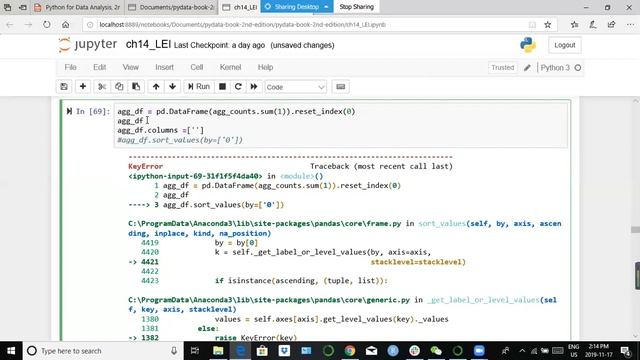The width and height of the screenshot is (640, 360).
Task: Open Google Chrome from taskbar
Action: pos(350,351)
